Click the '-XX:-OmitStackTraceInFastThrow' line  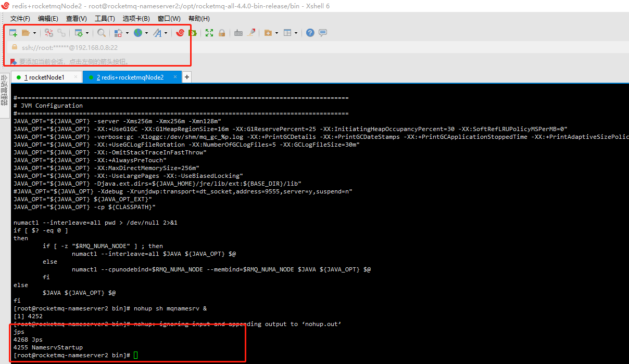click(x=110, y=152)
